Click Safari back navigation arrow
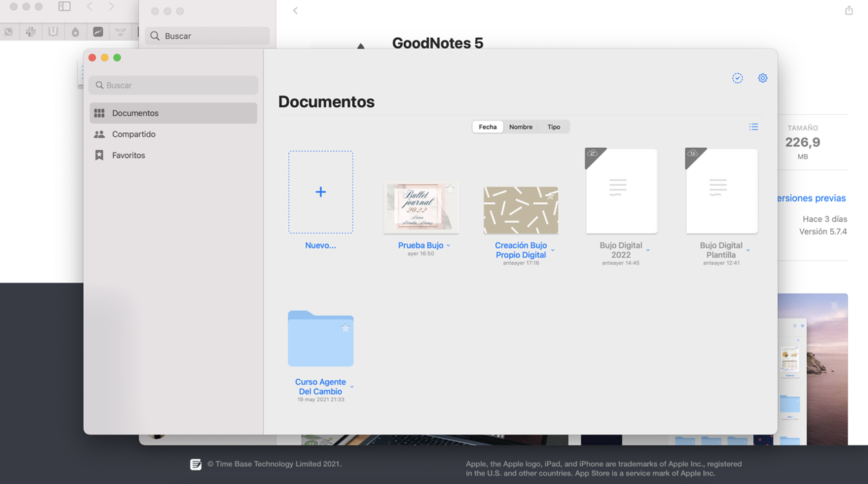Image resolution: width=868 pixels, height=484 pixels. [x=89, y=6]
